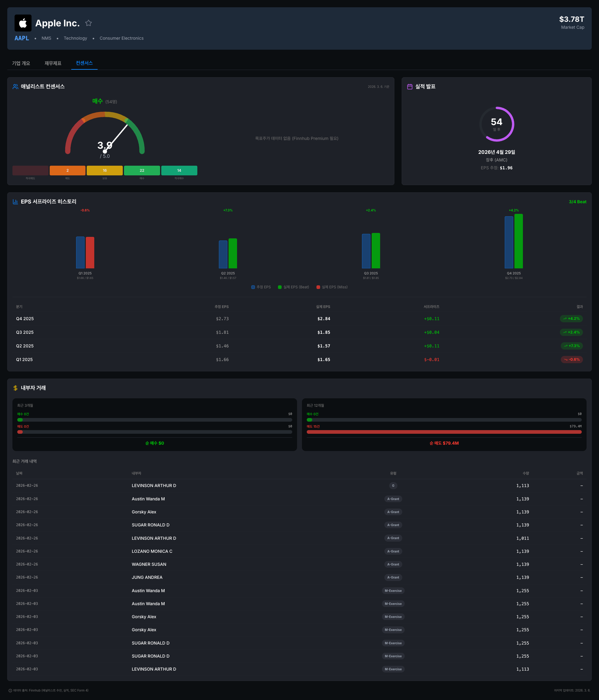Click the analyst consensus people icon
This screenshot has width=599, height=700.
pyautogui.click(x=15, y=87)
